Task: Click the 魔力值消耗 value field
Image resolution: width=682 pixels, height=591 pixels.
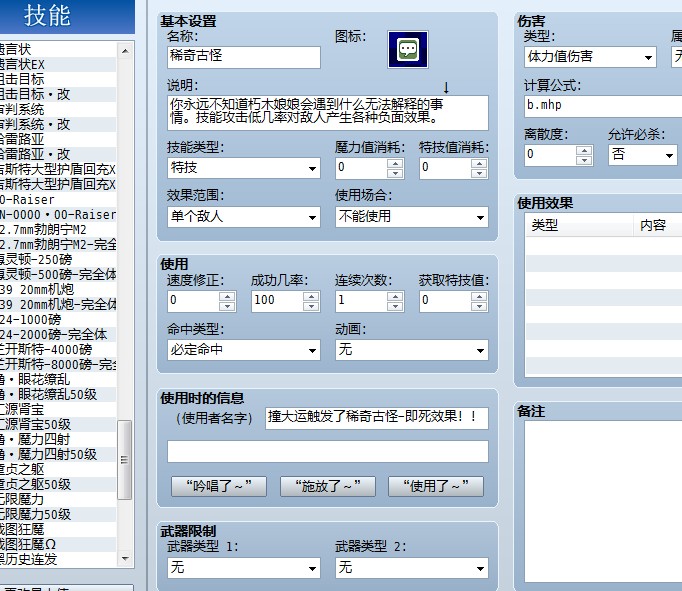Action: coord(361,168)
